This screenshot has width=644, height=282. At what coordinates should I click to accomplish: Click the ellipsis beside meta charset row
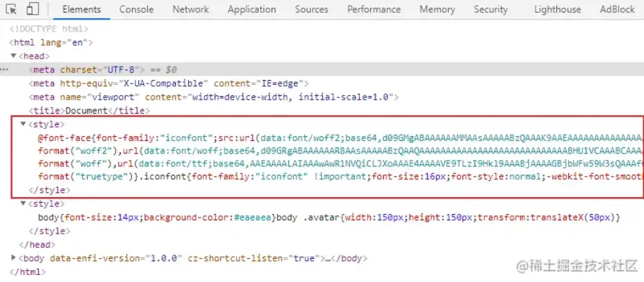(5, 69)
